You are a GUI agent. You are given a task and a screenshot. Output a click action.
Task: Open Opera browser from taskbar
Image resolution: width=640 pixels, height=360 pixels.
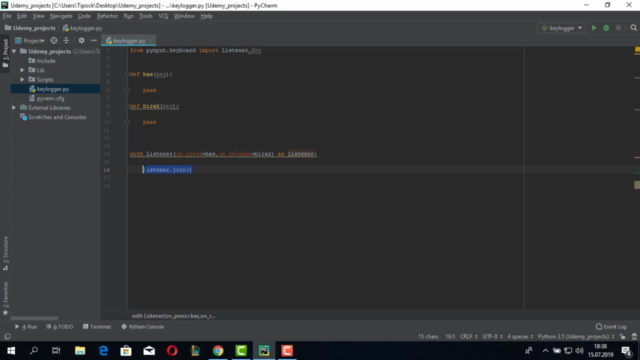click(172, 351)
